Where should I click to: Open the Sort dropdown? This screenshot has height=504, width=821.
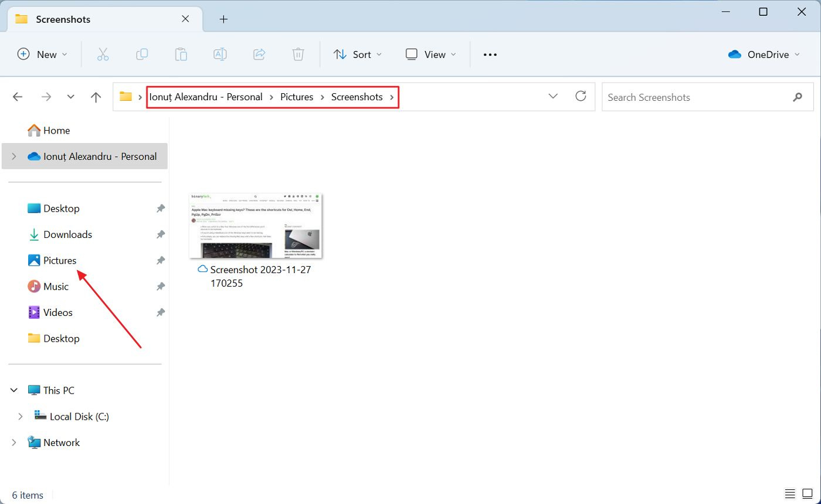pyautogui.click(x=357, y=54)
